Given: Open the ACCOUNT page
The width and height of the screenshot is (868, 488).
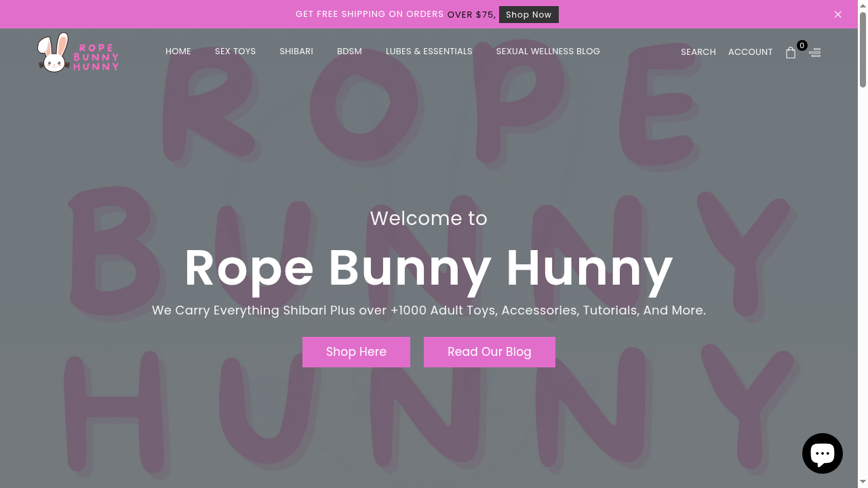Looking at the screenshot, I should coord(750,52).
